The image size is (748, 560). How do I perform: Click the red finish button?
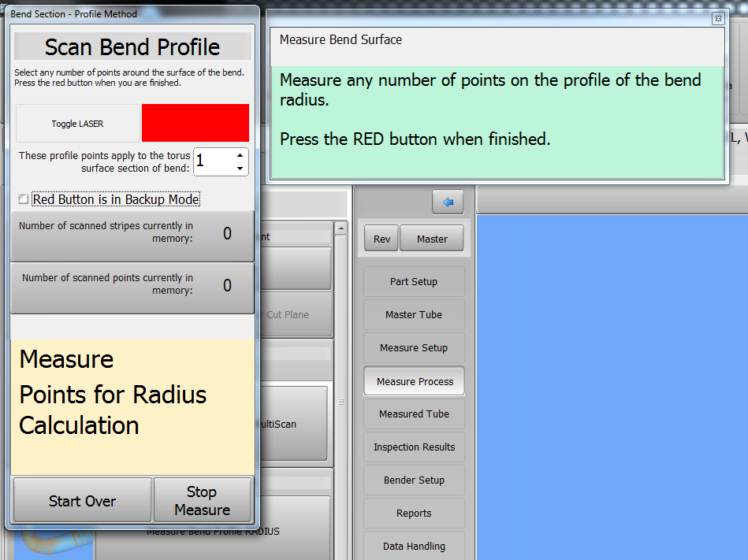[195, 124]
